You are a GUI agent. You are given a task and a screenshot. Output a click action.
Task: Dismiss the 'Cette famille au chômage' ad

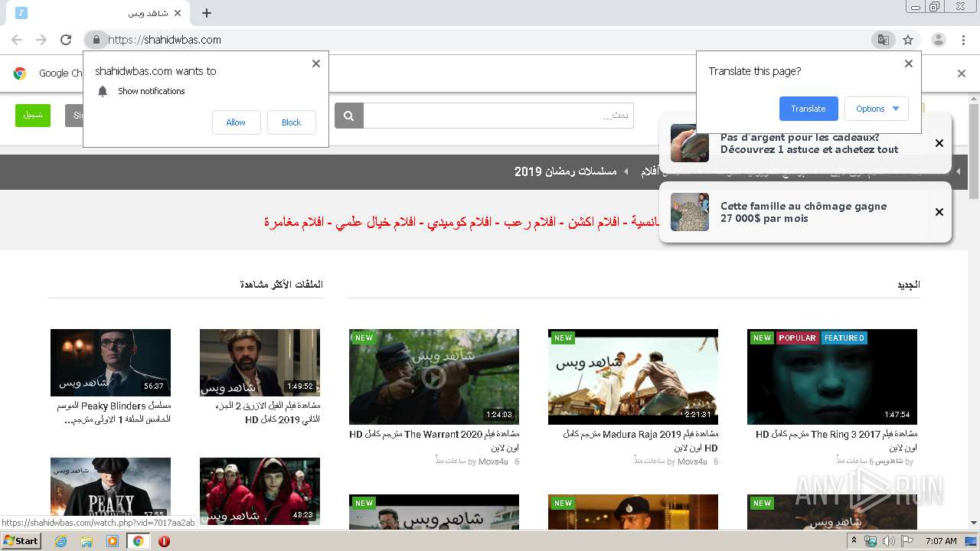(x=939, y=212)
